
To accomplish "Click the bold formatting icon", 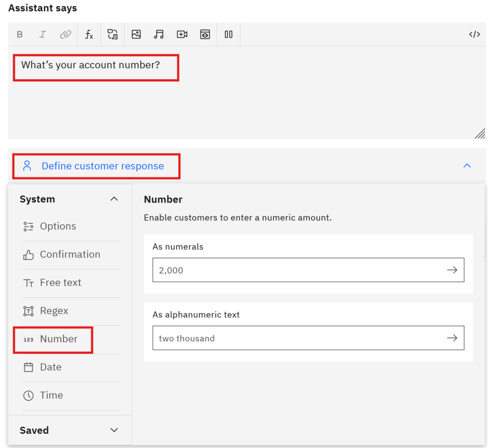I will (x=20, y=34).
